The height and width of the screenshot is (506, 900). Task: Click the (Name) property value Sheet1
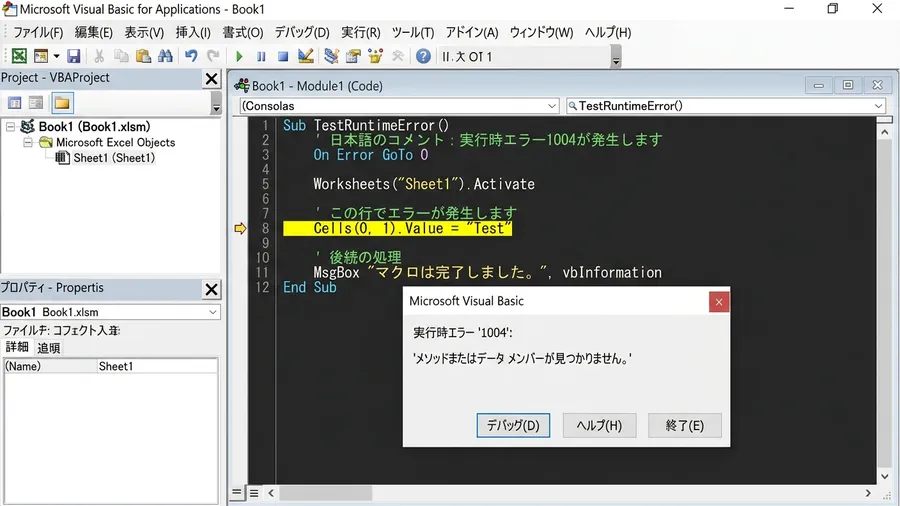[157, 366]
